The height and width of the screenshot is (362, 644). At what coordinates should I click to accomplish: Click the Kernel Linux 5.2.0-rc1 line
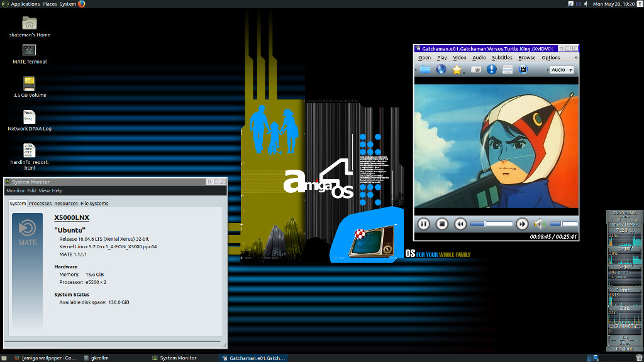pos(108,246)
